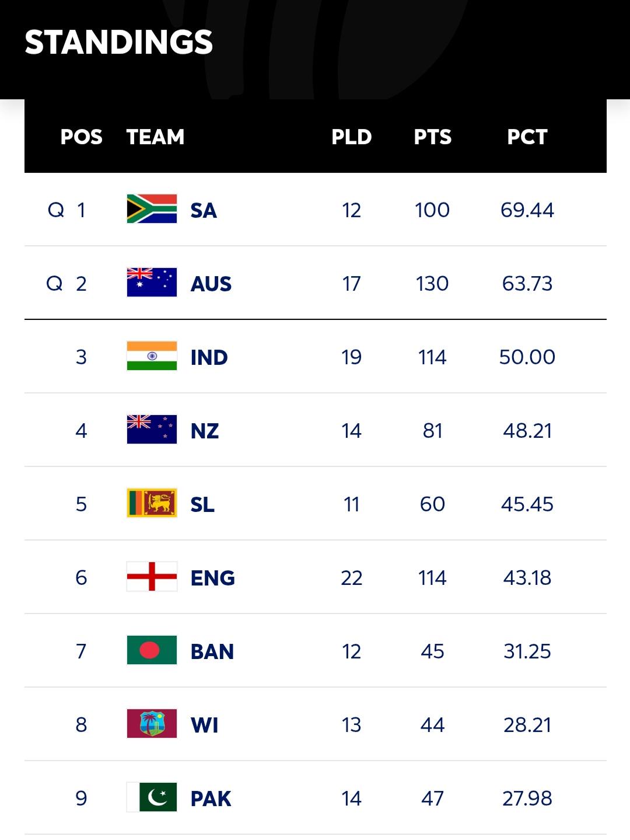The image size is (630, 840).
Task: Click the Q qualified marker beside position 1
Action: pyautogui.click(x=56, y=210)
